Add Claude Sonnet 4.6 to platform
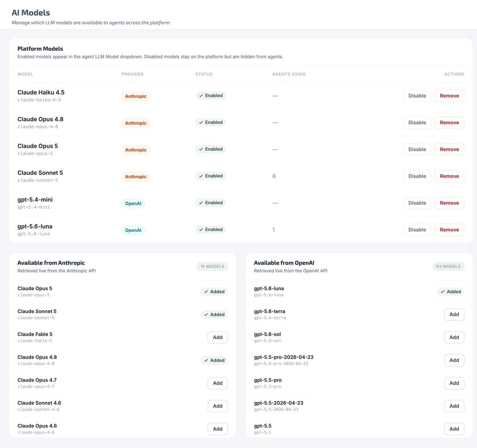Viewport: 477px width, 448px height. coord(218,406)
